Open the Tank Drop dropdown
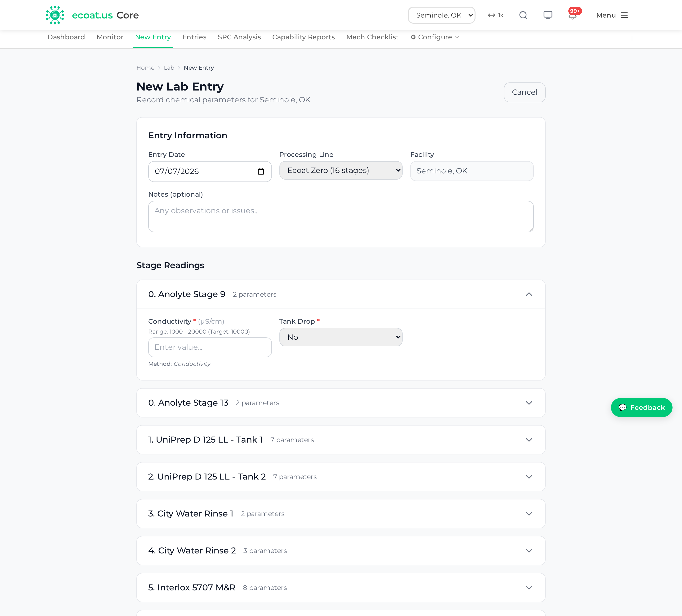 click(x=341, y=337)
